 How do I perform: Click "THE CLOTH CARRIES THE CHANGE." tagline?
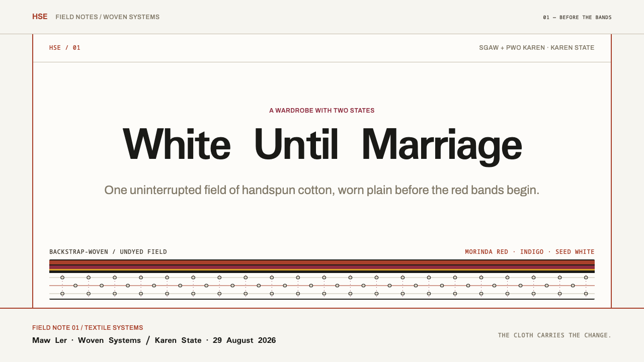click(554, 335)
